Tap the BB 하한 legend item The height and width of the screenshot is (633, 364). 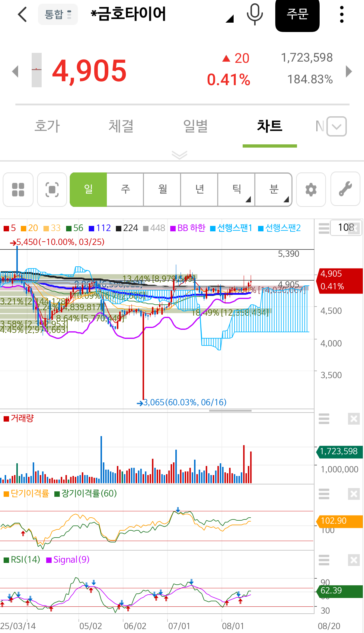click(x=188, y=228)
